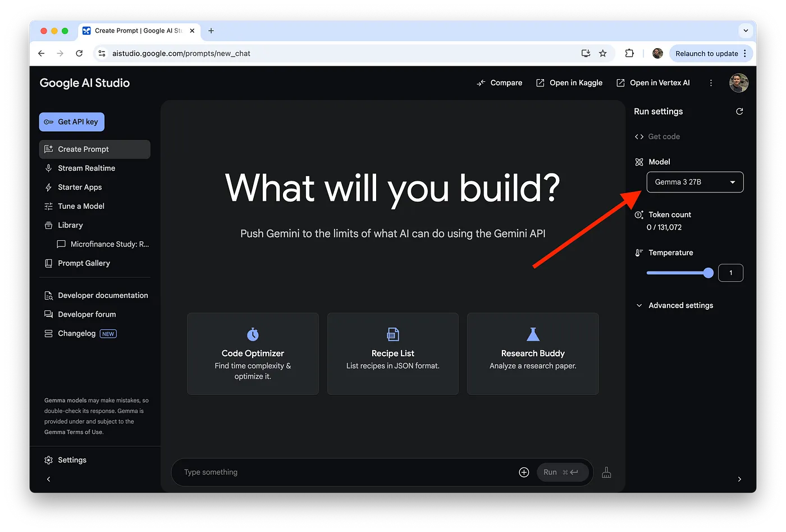Click Open in Kaggle
This screenshot has height=532, width=786.
[x=569, y=83]
